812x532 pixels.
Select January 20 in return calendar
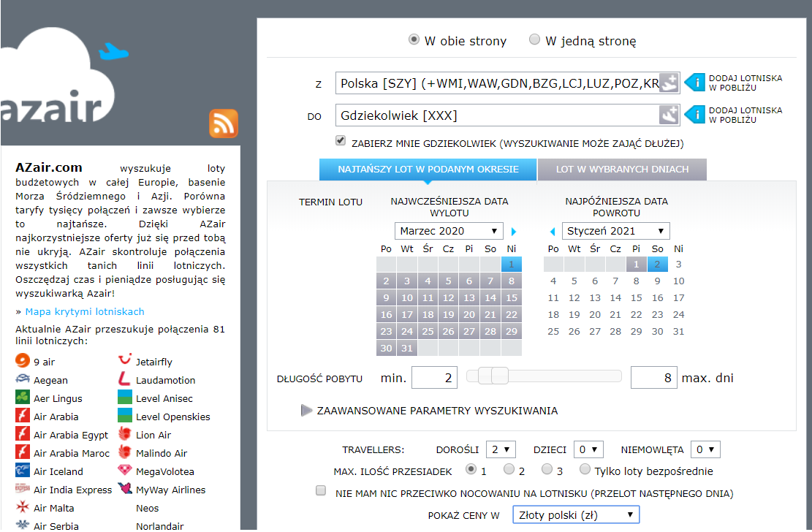click(x=595, y=314)
